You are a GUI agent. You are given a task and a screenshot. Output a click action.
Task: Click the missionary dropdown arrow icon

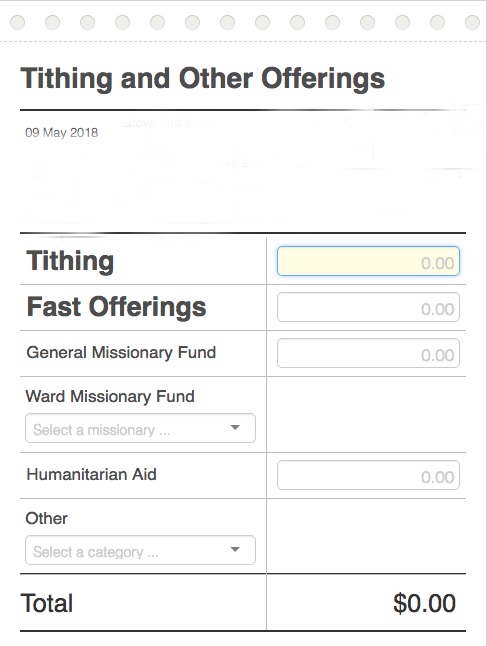[235, 428]
